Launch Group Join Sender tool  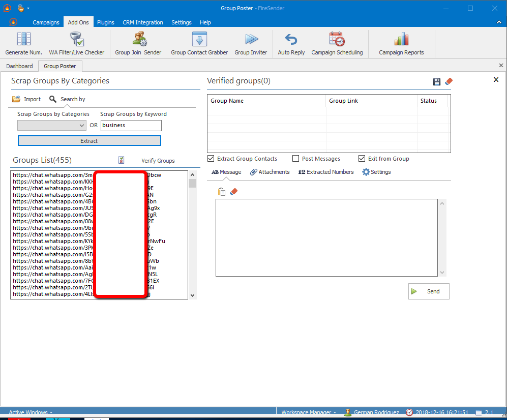(138, 44)
